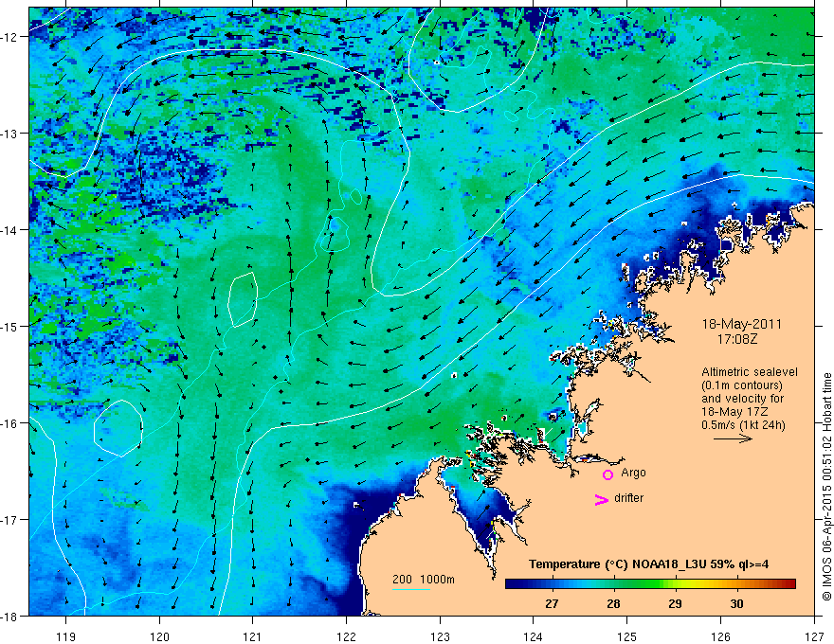
Task: Click latitude axis label -12
Action: pos(10,37)
